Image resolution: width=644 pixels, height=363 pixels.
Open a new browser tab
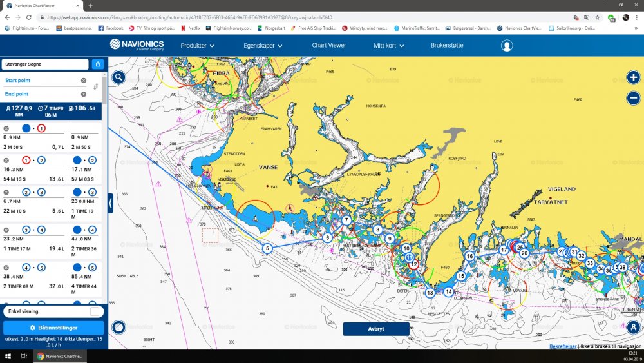tap(90, 6)
